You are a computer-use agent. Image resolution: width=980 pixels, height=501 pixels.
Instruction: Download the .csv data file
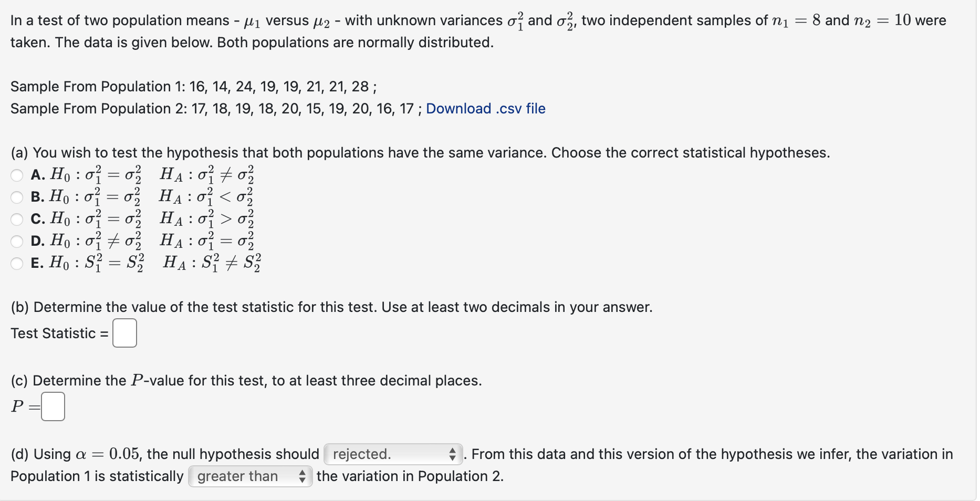pos(485,109)
